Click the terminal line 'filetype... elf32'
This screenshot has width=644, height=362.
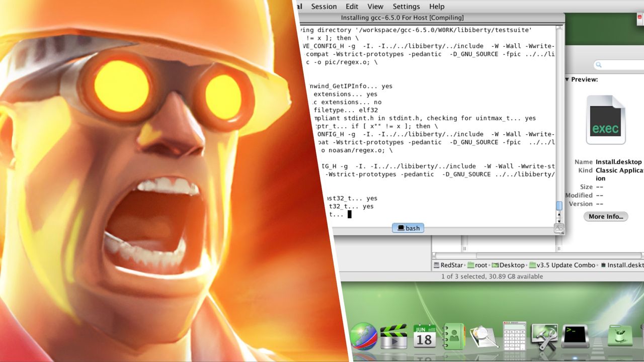pyautogui.click(x=346, y=110)
